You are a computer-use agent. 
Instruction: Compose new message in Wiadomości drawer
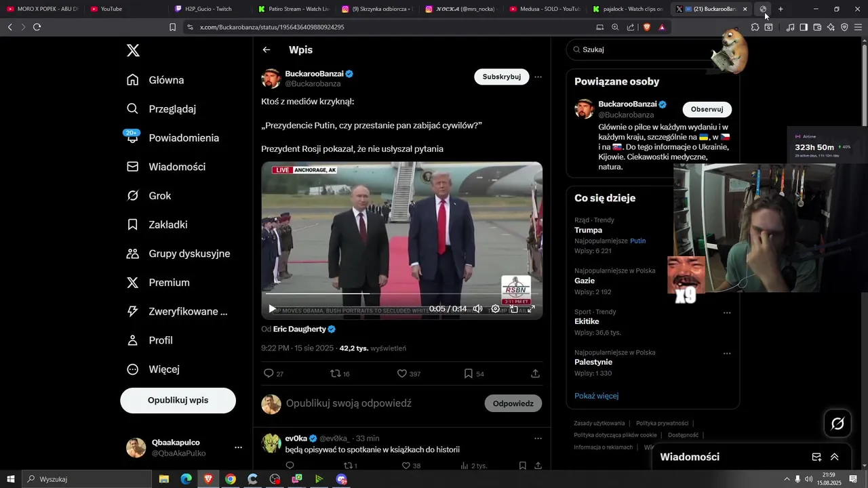click(816, 457)
